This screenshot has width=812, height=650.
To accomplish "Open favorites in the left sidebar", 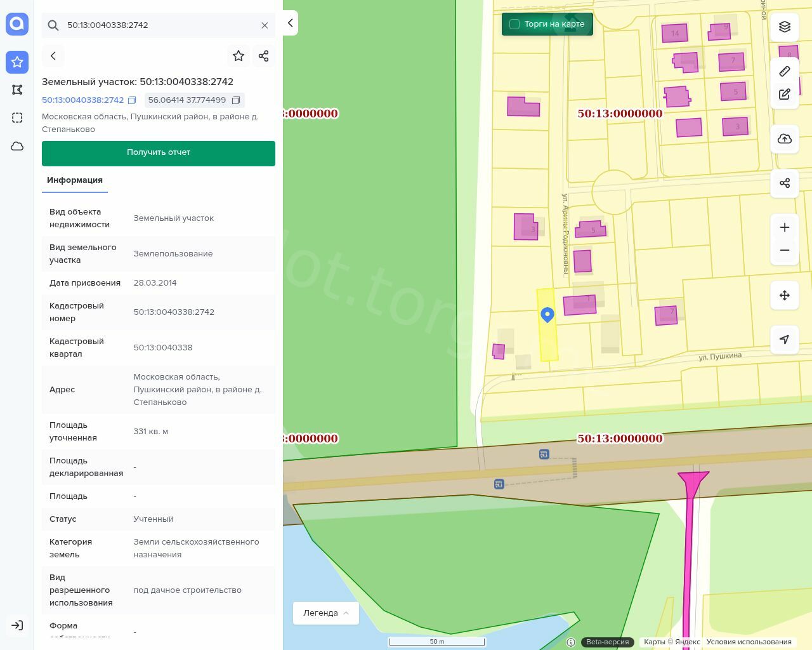I will coord(17,62).
